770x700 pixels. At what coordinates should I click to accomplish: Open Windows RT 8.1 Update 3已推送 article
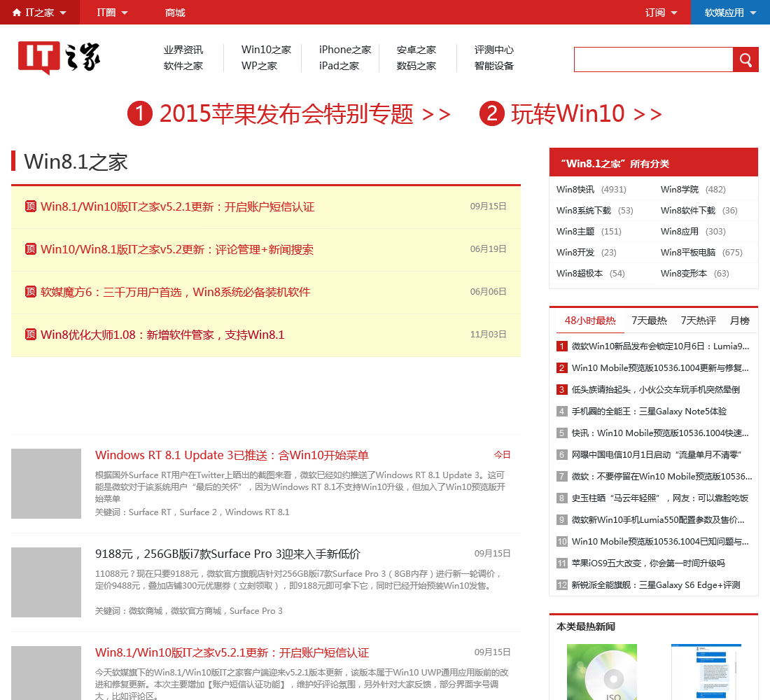pyautogui.click(x=232, y=456)
